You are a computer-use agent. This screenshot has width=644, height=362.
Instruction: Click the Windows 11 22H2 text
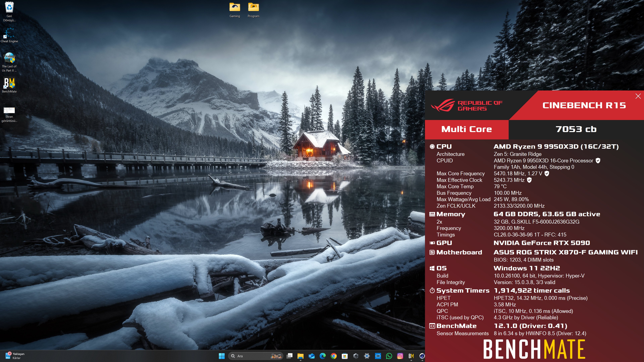click(x=526, y=268)
